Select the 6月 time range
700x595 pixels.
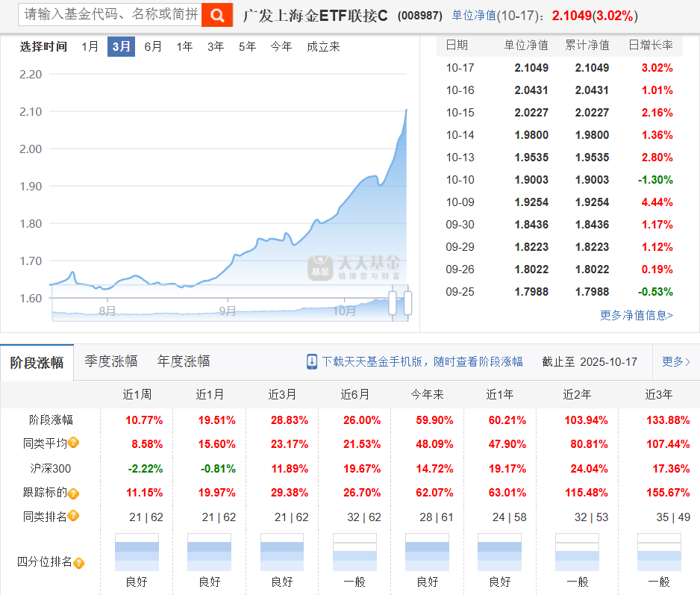[x=153, y=46]
